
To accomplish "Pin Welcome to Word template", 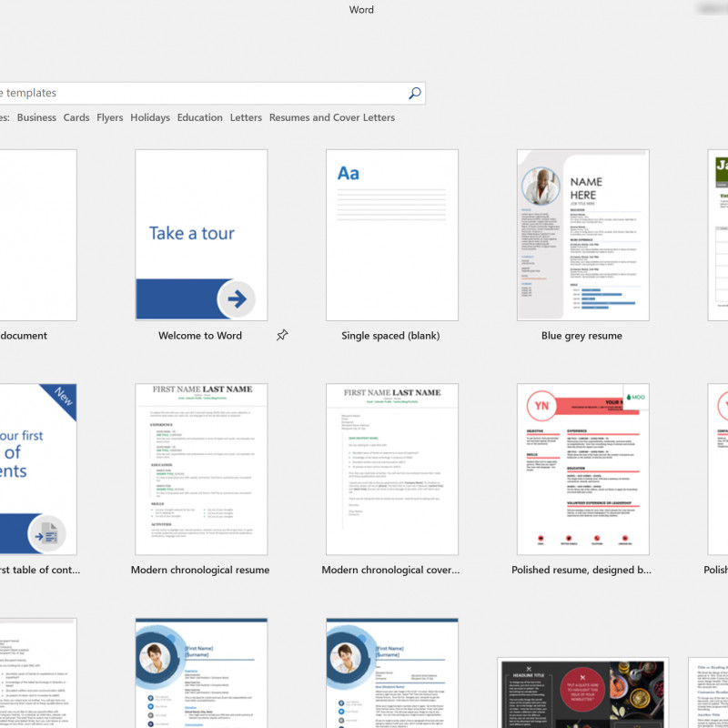I will click(282, 335).
